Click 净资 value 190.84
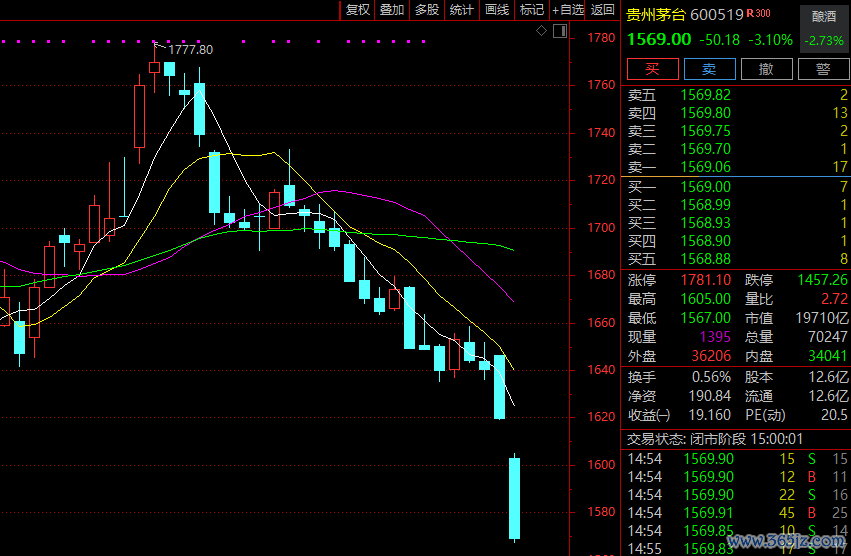The width and height of the screenshot is (851, 556). [709, 396]
